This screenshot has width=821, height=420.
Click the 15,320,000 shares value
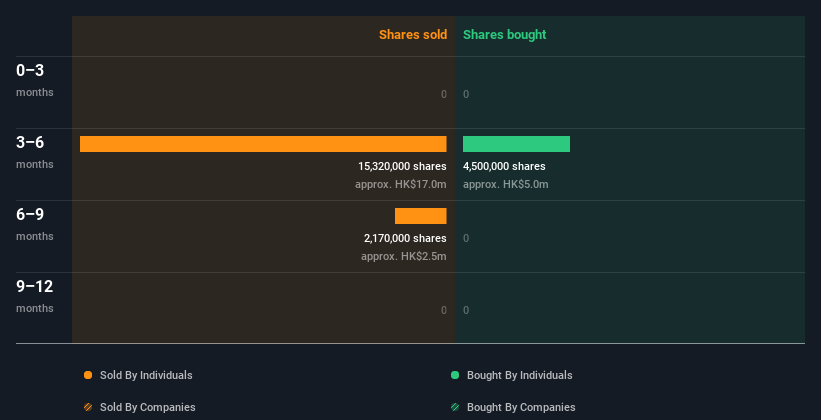coord(402,166)
